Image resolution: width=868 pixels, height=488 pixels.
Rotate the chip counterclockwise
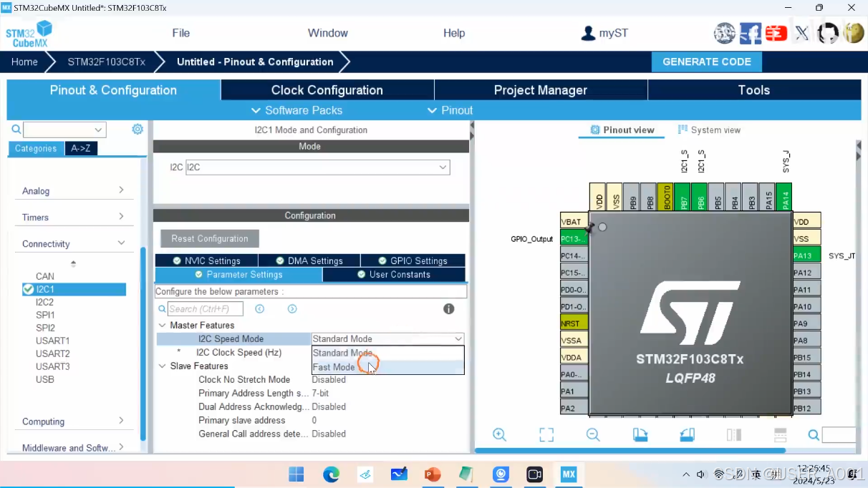click(x=687, y=434)
